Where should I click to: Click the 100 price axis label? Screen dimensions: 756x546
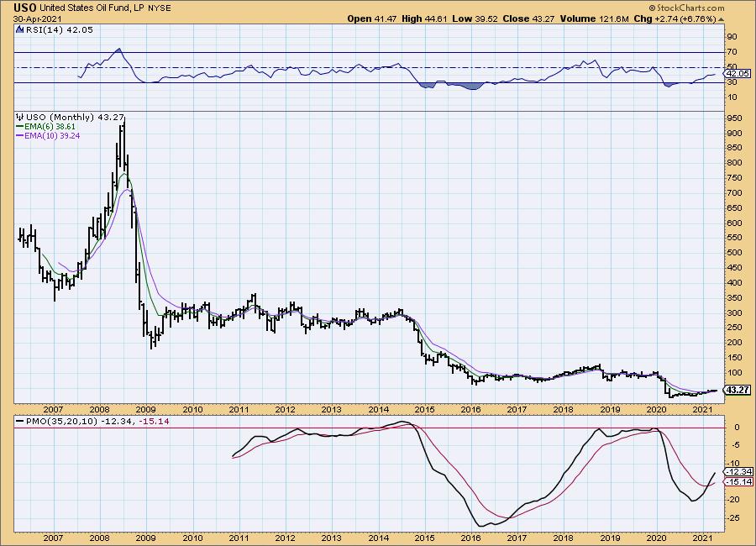coord(735,373)
